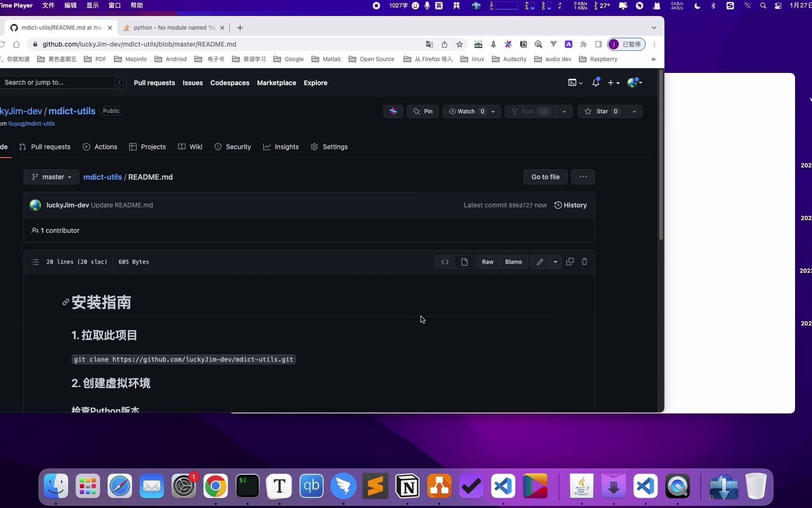Screen dimensions: 812x508
Task: Open the Wiki repo tab
Action: 190,147
